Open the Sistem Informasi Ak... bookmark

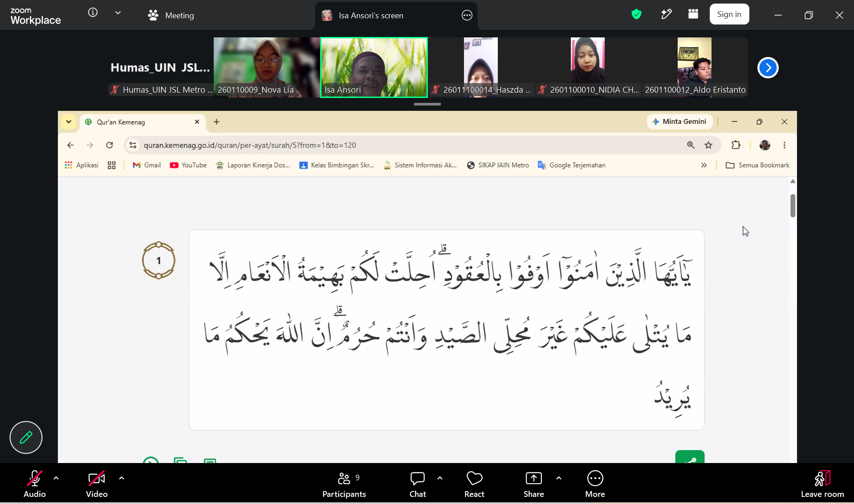coord(420,165)
